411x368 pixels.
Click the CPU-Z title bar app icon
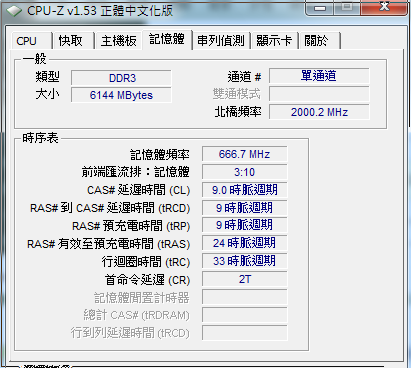(14, 11)
